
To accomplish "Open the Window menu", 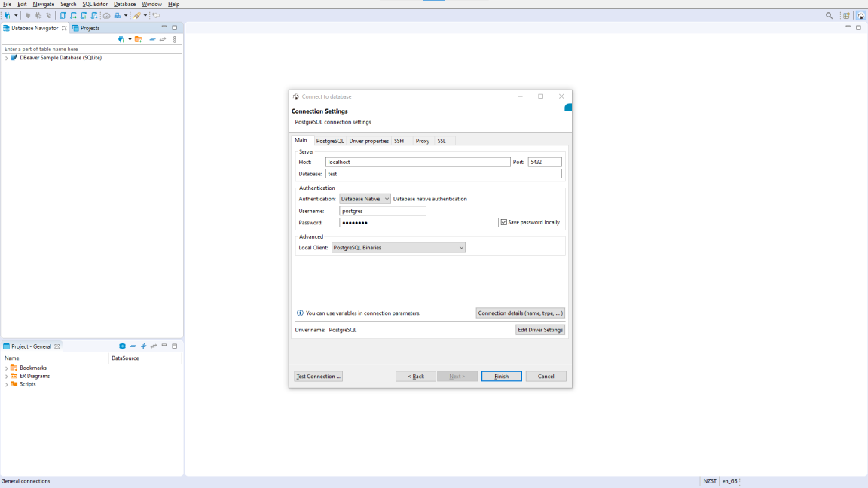I will (151, 4).
